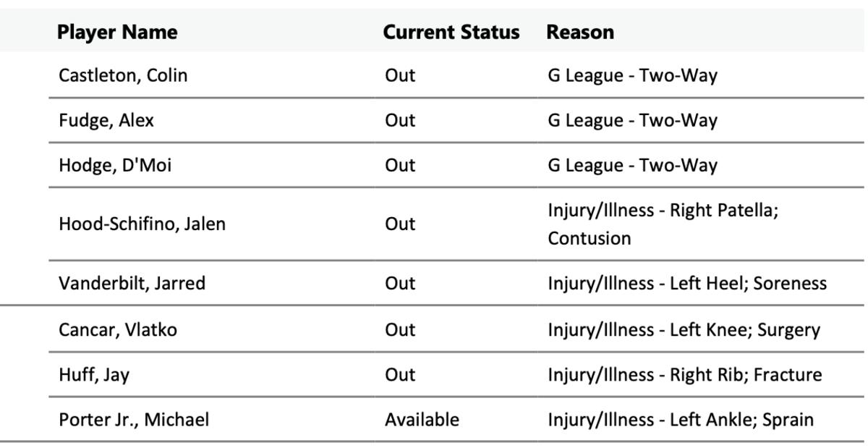This screenshot has width=868, height=448.
Task: Click G League reason for Fudge, Alex
Action: point(632,120)
